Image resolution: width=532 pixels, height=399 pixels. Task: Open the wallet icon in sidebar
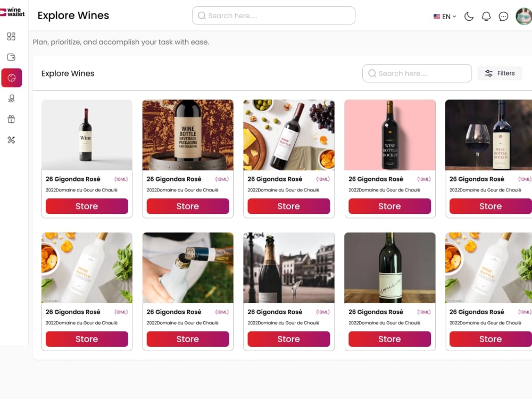click(x=11, y=57)
